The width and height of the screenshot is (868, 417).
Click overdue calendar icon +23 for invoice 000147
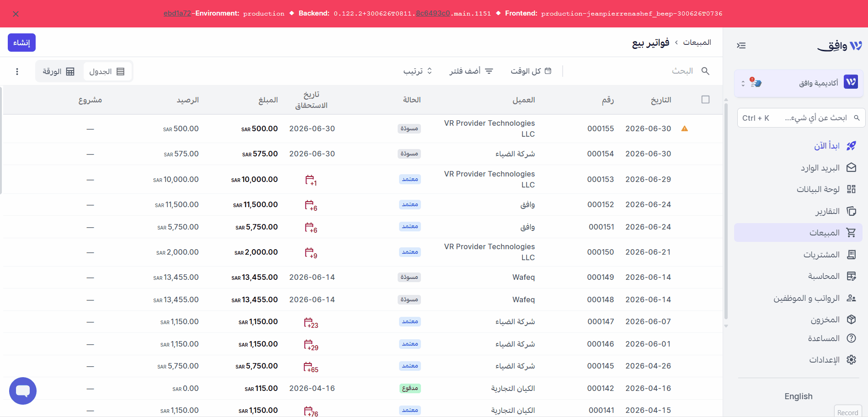click(311, 323)
